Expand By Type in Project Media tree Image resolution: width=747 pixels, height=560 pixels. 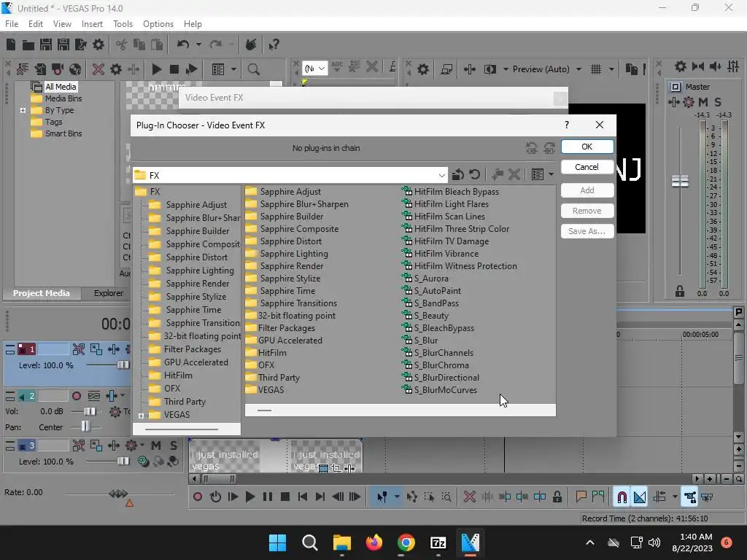pos(23,111)
